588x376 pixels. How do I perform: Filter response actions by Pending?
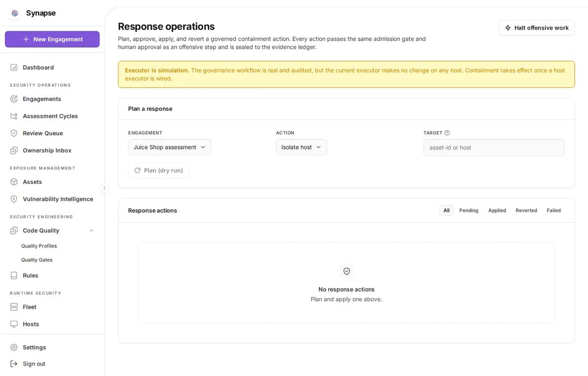coord(468,210)
